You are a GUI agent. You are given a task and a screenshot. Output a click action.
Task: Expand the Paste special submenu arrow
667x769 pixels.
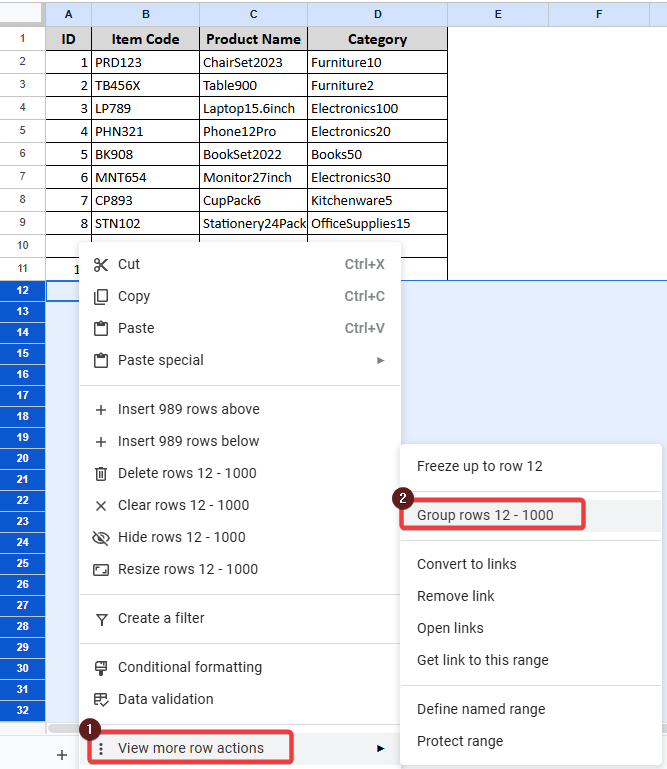pos(380,360)
